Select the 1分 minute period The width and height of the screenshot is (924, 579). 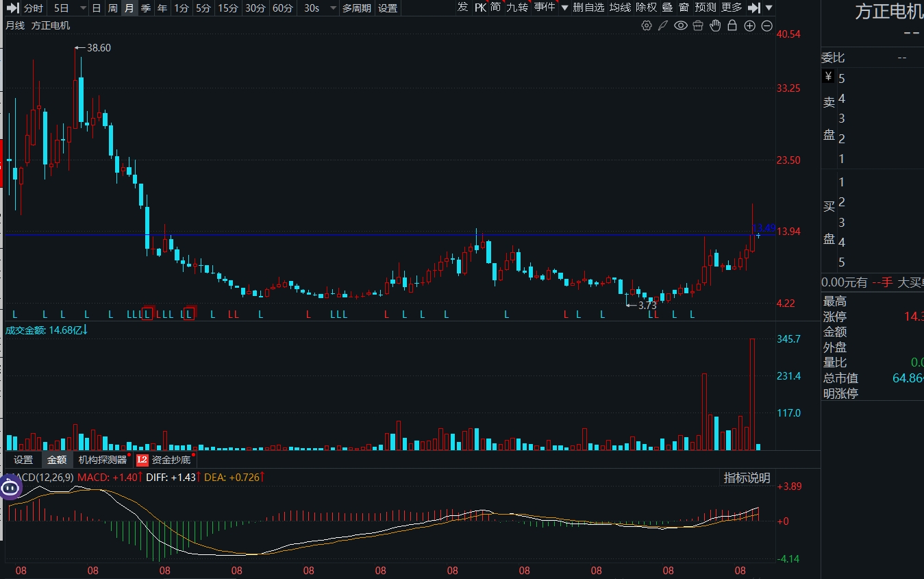tap(181, 8)
